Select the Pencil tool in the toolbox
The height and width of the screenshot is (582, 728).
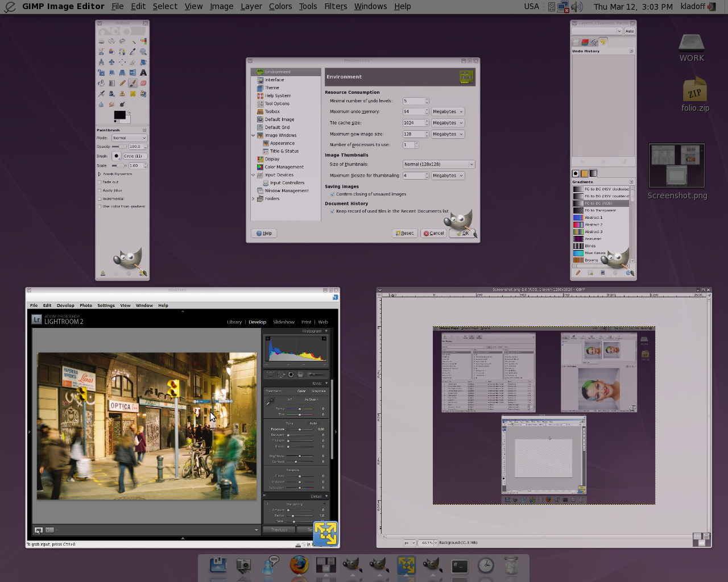point(122,83)
